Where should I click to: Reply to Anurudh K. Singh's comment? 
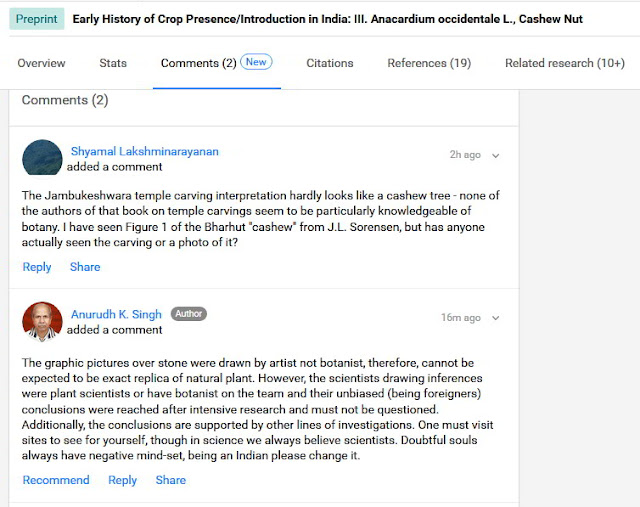click(x=122, y=480)
